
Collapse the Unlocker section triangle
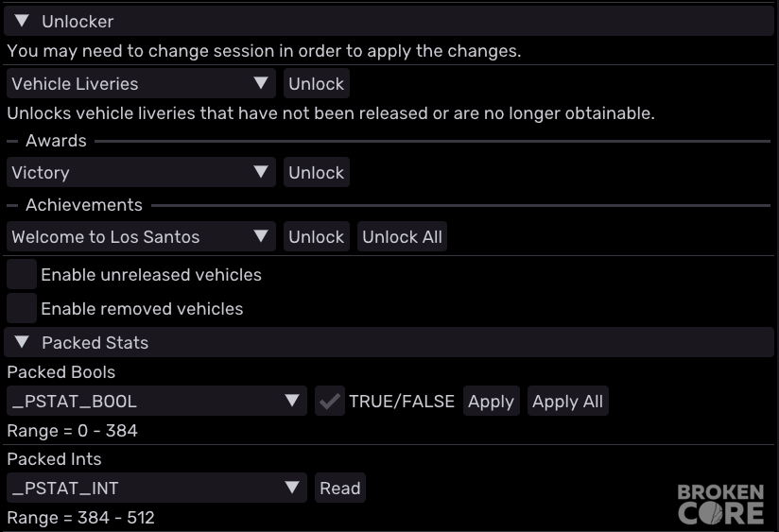pyautogui.click(x=22, y=21)
